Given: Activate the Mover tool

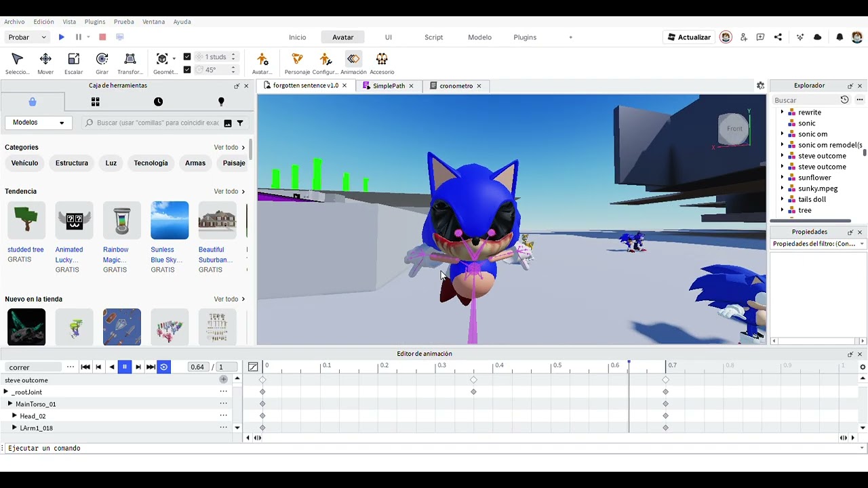Looking at the screenshot, I should pos(45,63).
